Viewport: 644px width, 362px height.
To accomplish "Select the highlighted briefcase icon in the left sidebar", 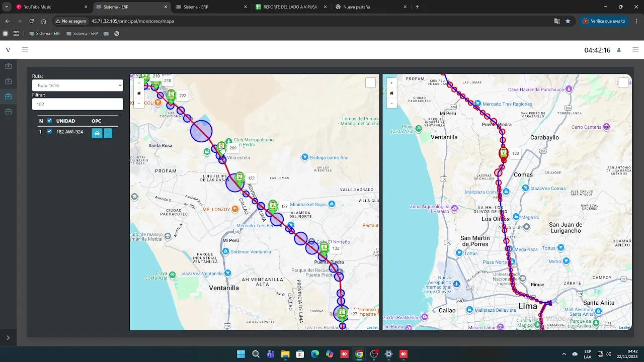I will (x=8, y=97).
